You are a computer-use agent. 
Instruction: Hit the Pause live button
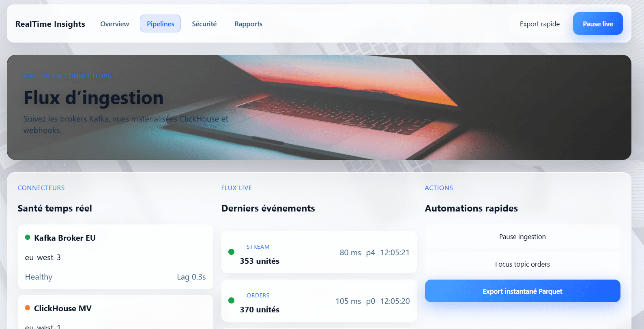tap(597, 24)
